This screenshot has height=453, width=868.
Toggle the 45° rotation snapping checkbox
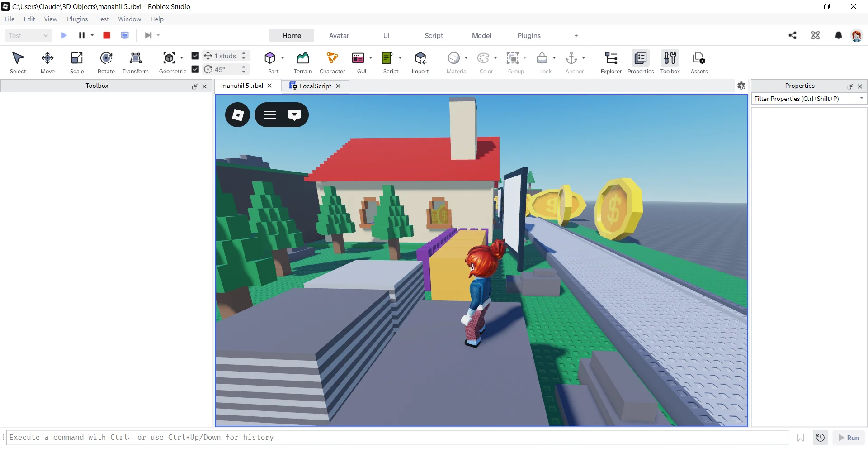coord(195,69)
